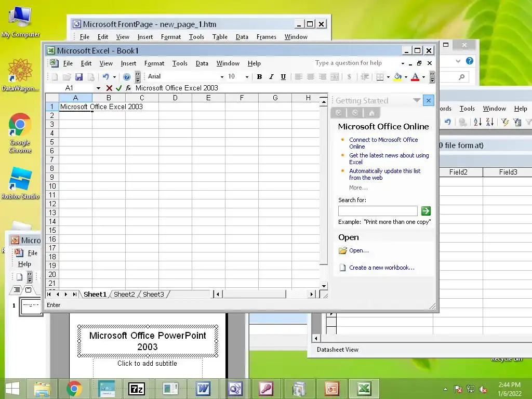The width and height of the screenshot is (532, 399).
Task: Open the Excel Format menu
Action: 154,63
